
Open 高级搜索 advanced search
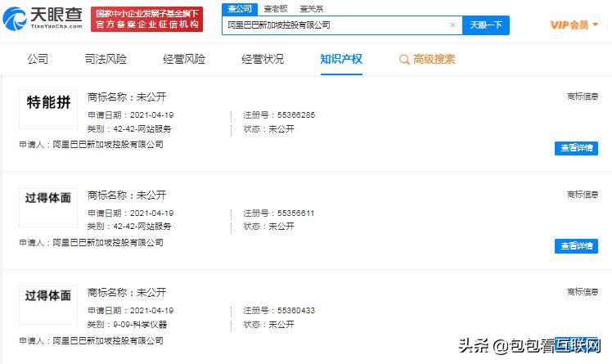click(434, 59)
